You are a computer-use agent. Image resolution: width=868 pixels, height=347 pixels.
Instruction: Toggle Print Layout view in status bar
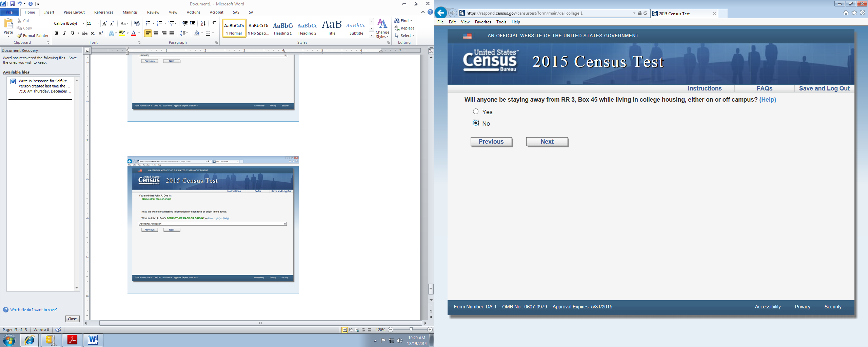344,330
